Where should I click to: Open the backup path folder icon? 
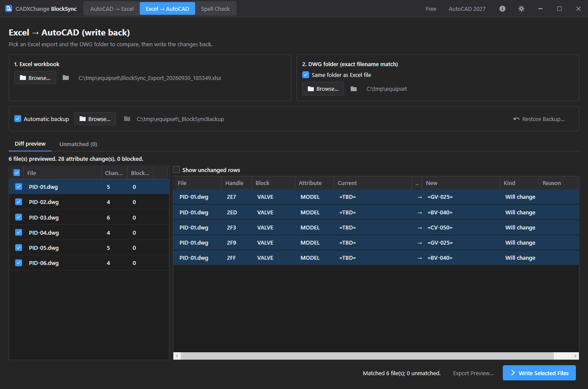[127, 119]
